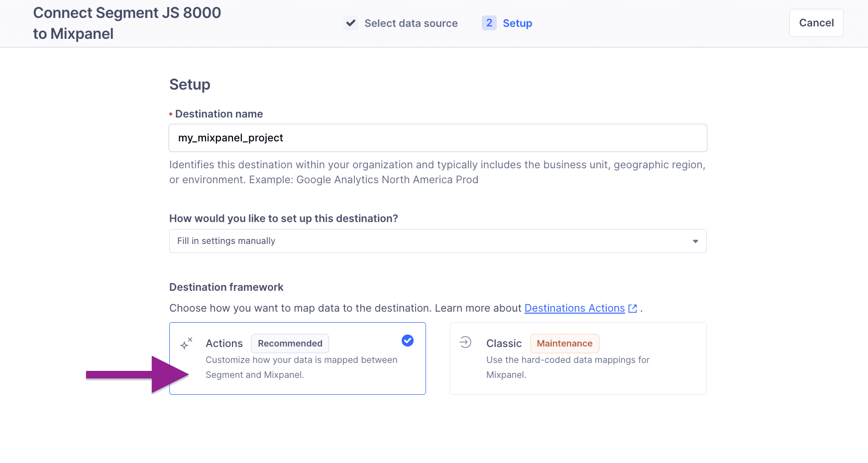
Task: Switch to the Select data source step
Action: point(411,23)
